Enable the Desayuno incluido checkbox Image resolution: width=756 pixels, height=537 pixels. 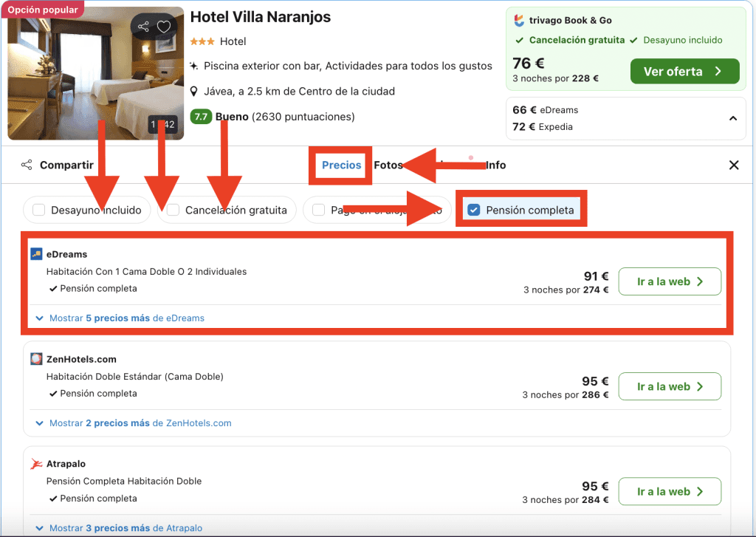pos(39,210)
